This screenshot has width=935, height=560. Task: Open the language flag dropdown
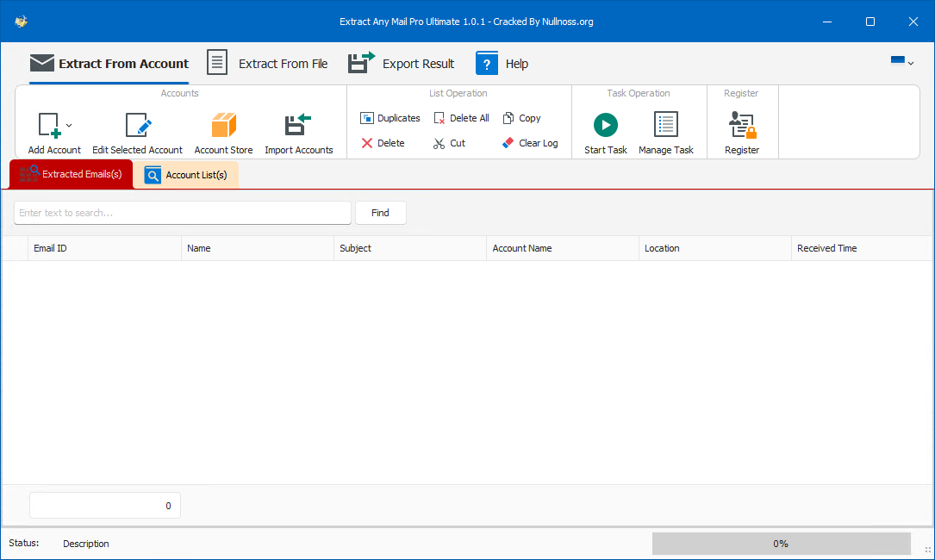[x=901, y=60]
